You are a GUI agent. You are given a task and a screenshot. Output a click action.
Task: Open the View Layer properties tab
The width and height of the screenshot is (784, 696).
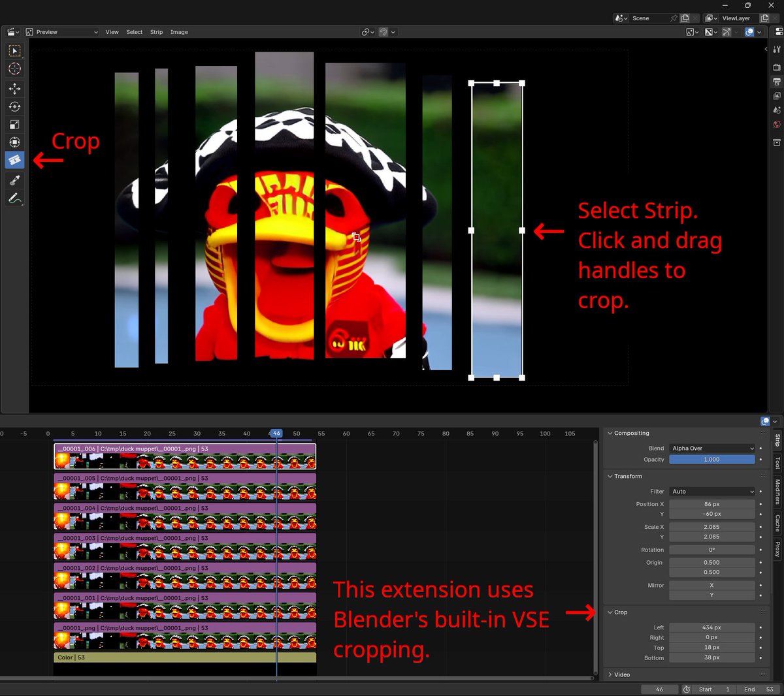(x=777, y=96)
